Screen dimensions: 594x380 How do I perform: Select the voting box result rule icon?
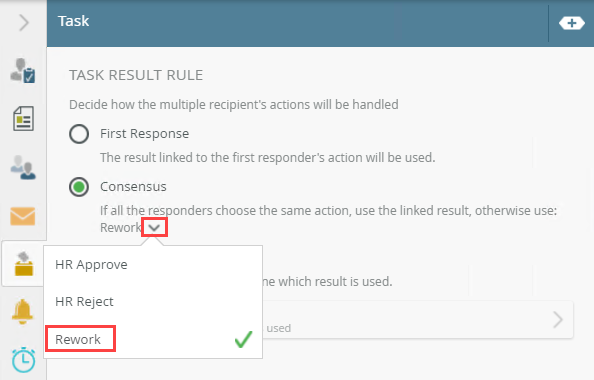coord(24,264)
